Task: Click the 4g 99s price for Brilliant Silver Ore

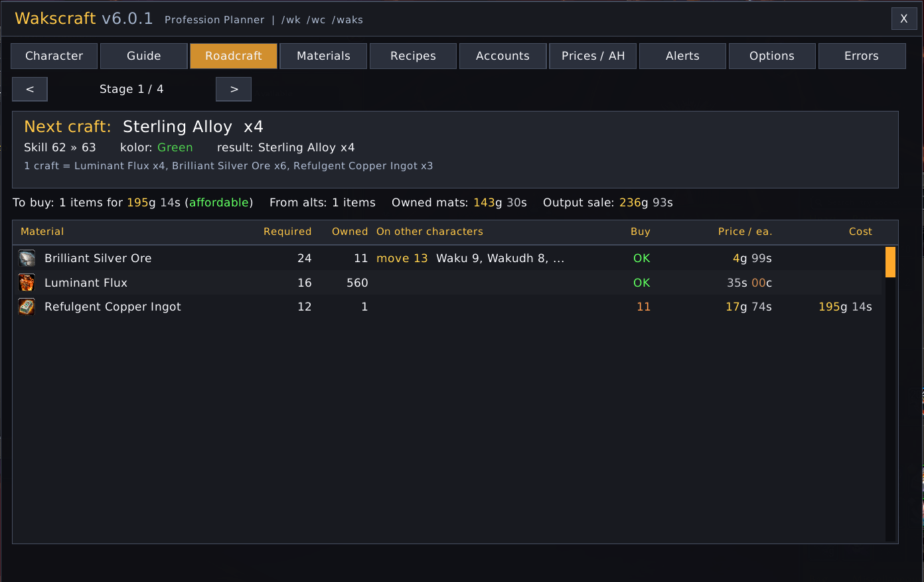Action: [x=752, y=258]
